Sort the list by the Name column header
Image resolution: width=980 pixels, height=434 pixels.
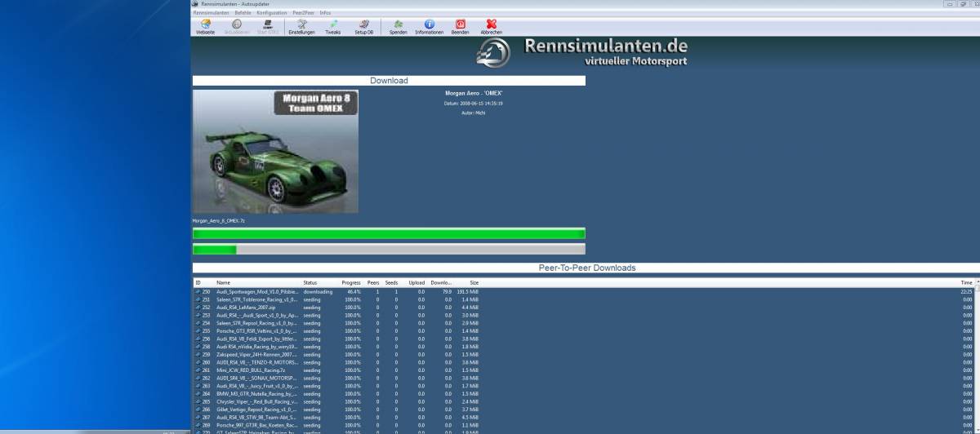(224, 282)
